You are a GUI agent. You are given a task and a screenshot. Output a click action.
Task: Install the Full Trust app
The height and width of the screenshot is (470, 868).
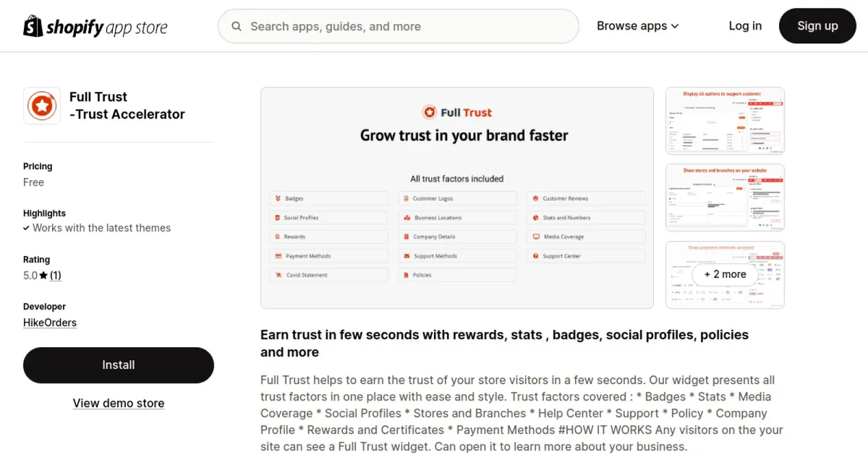(119, 365)
